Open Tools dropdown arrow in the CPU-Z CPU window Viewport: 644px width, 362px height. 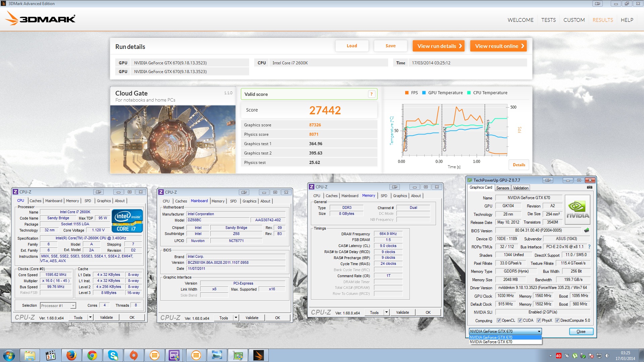[90, 317]
